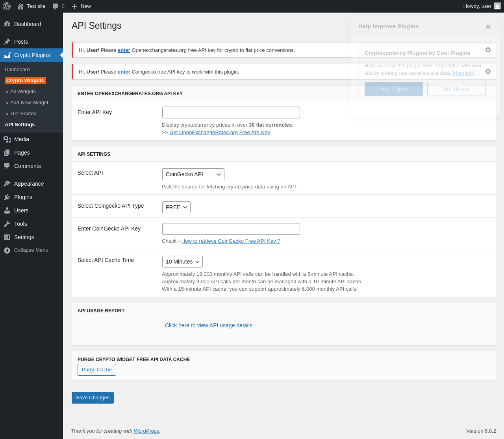Viewport: 504px width, 439px height.
Task: Click the Save Changes button
Action: tap(93, 398)
